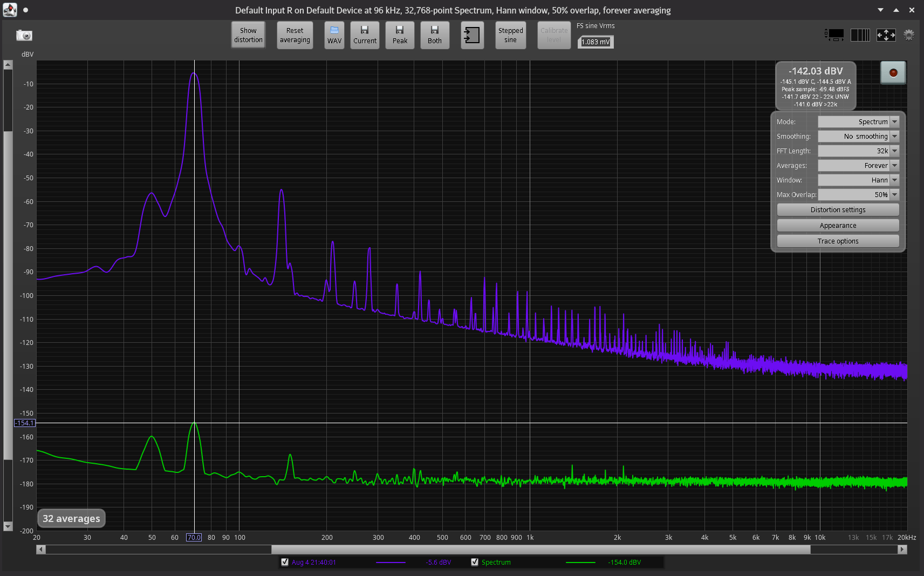This screenshot has width=924, height=576.
Task: Open Trace options
Action: [838, 241]
